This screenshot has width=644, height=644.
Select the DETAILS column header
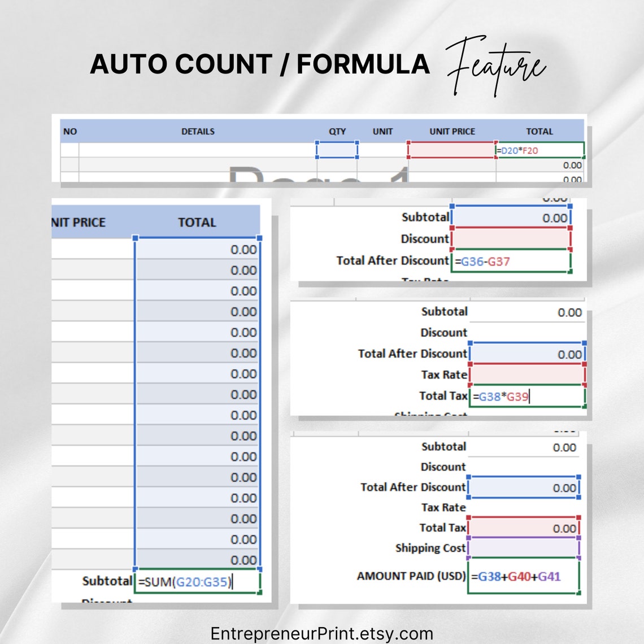point(199,131)
